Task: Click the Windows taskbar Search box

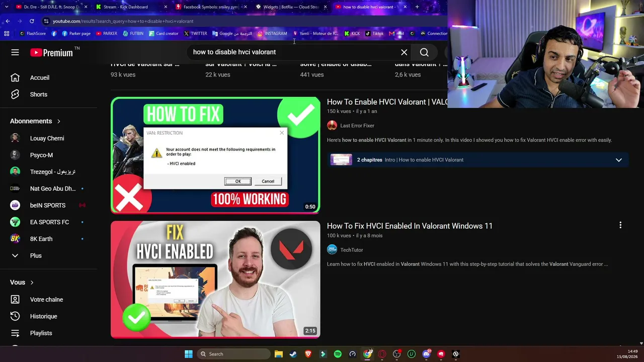Action: 233,354
